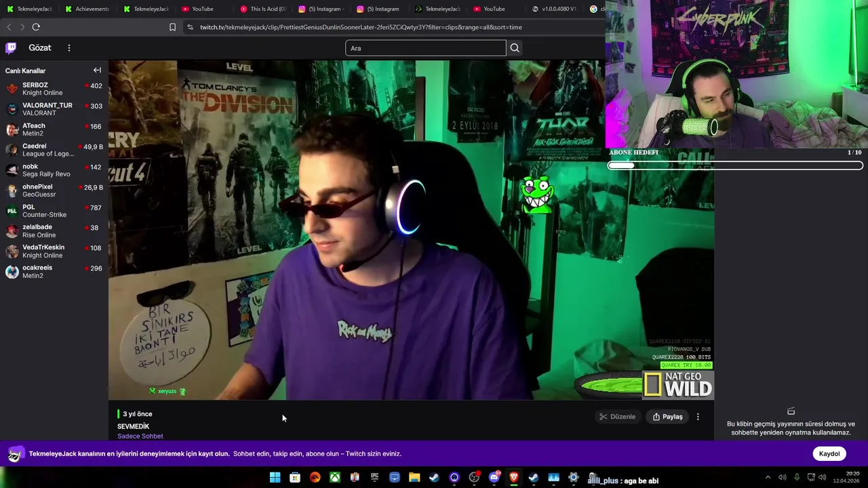Open SERBOZ channel avatar
Screen dimensions: 868x488
point(12,89)
